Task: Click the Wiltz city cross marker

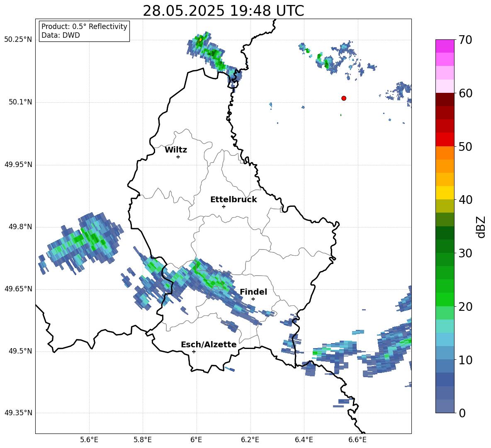Action: coord(178,157)
